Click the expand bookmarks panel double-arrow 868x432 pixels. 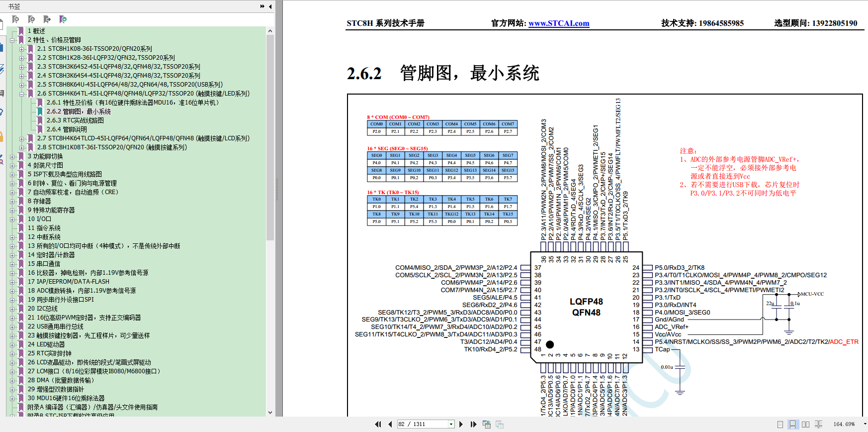coord(262,6)
